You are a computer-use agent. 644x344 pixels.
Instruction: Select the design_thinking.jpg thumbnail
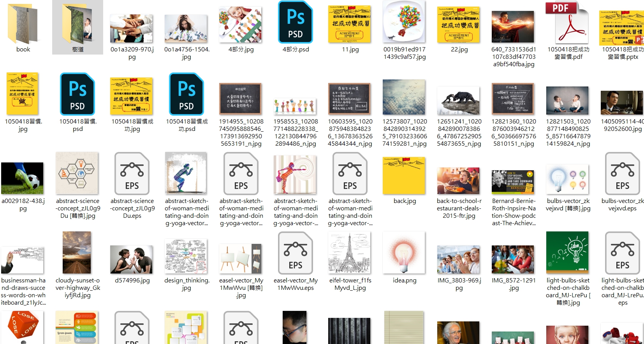coord(186,256)
